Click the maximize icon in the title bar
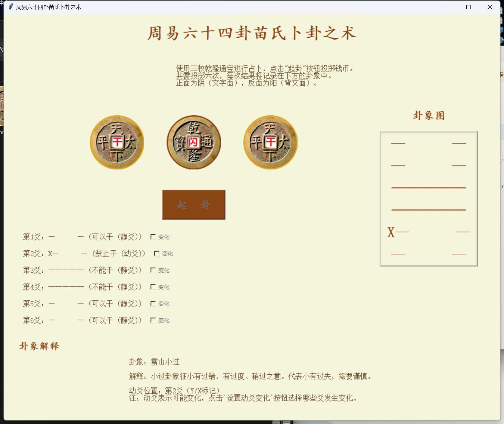 click(x=468, y=7)
